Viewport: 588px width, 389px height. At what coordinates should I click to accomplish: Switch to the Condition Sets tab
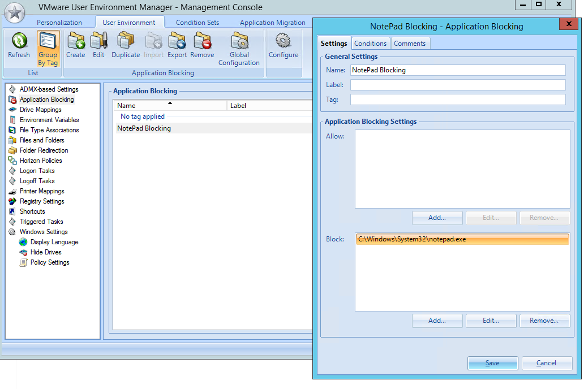(x=198, y=23)
